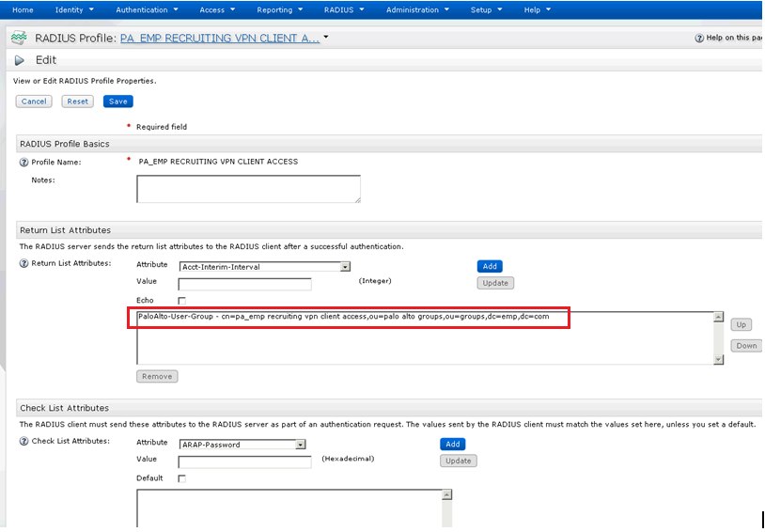Enable the Echo checkbox

click(181, 301)
